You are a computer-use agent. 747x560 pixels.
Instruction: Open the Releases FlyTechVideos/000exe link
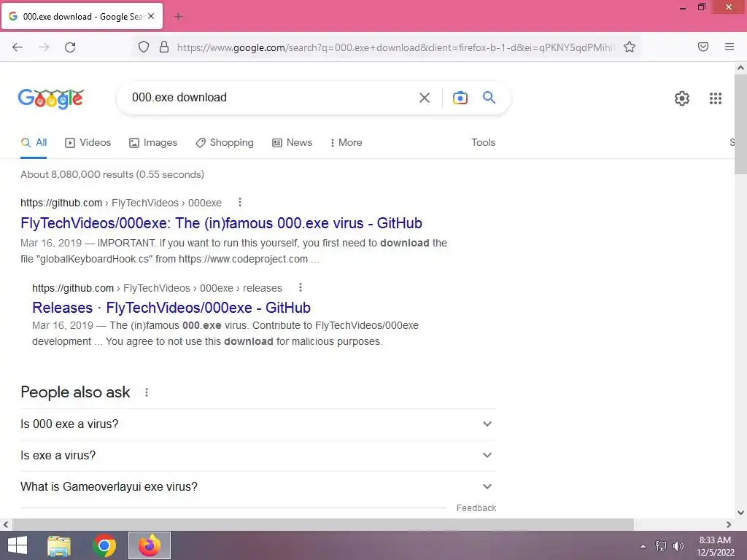pyautogui.click(x=171, y=308)
